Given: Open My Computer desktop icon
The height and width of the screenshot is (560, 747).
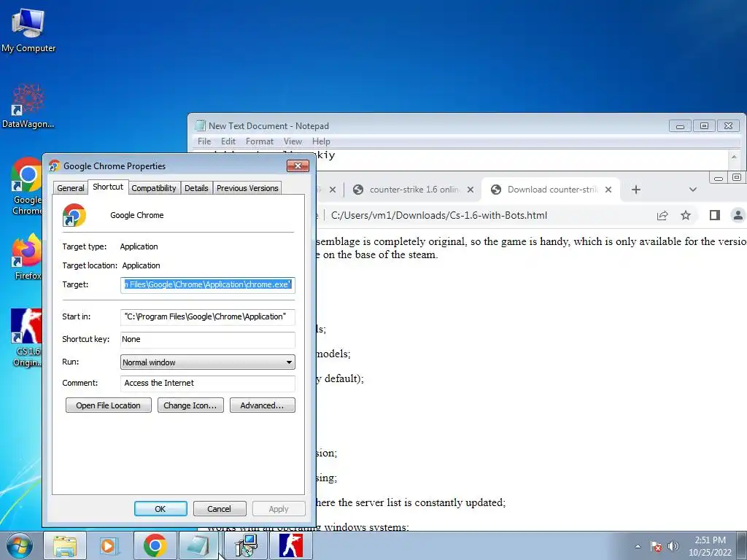Looking at the screenshot, I should pos(28,29).
